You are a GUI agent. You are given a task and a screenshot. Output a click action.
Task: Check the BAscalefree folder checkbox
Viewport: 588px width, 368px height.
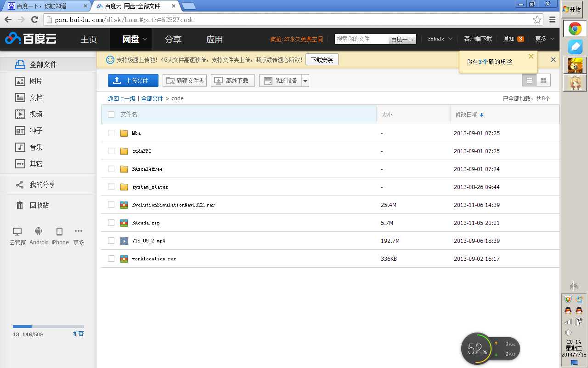click(x=111, y=169)
